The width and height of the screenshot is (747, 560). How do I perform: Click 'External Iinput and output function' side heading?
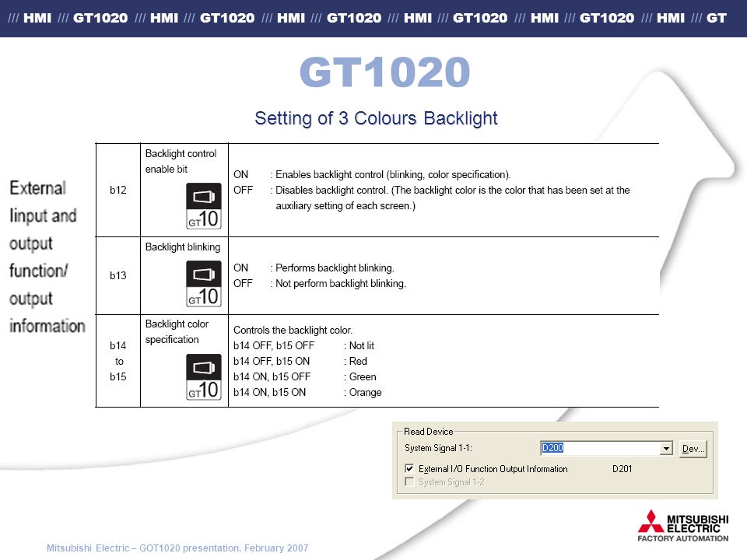pos(47,257)
